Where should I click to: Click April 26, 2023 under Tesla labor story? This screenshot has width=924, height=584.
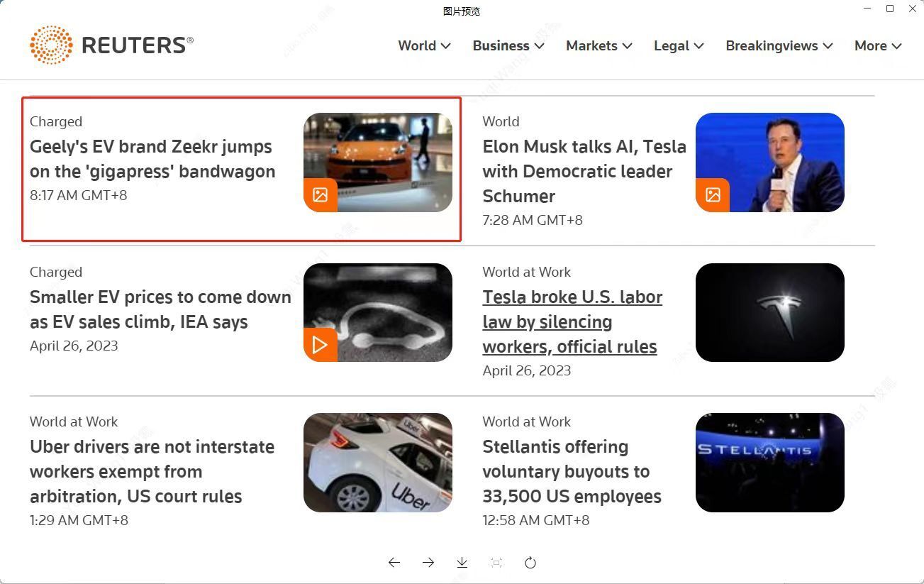[x=527, y=370]
